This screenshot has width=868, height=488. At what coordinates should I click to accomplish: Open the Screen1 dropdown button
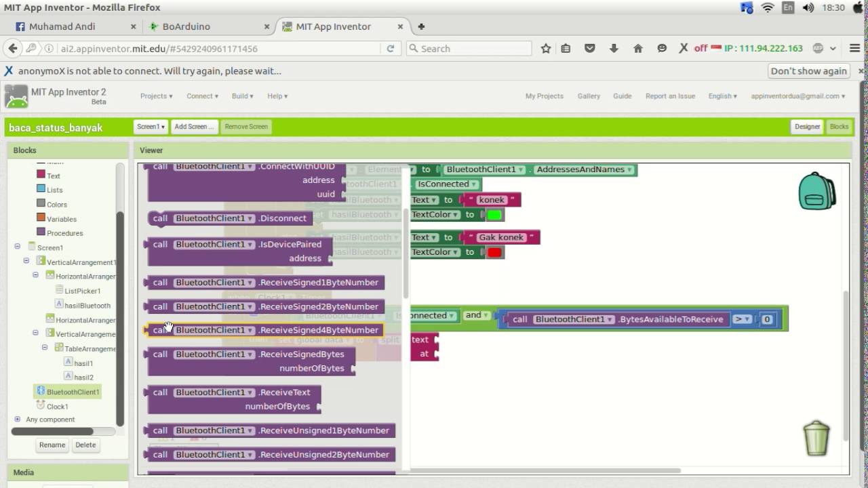(x=151, y=127)
